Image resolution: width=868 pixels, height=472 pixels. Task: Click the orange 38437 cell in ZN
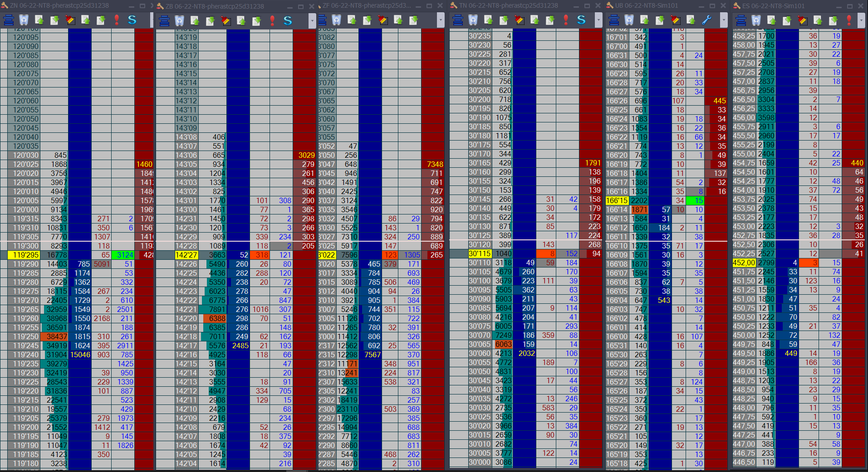pyautogui.click(x=54, y=336)
